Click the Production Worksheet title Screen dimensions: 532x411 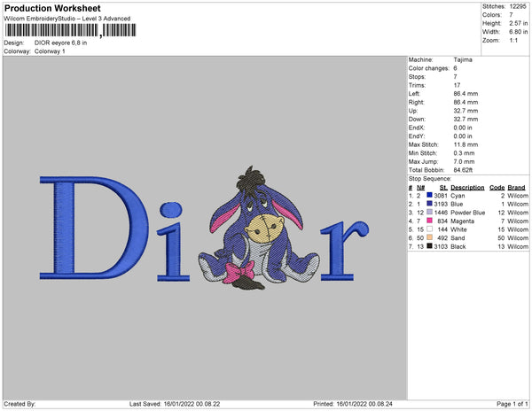[x=52, y=8]
